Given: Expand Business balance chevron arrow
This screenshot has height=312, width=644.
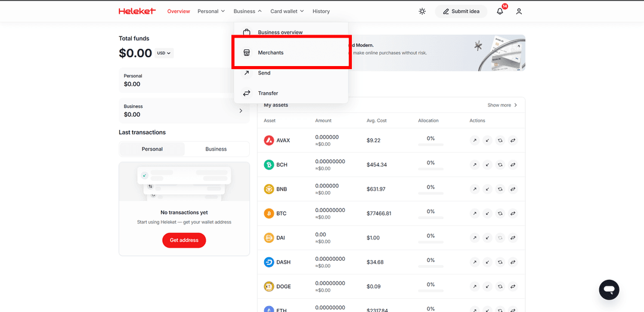Looking at the screenshot, I should point(241,111).
